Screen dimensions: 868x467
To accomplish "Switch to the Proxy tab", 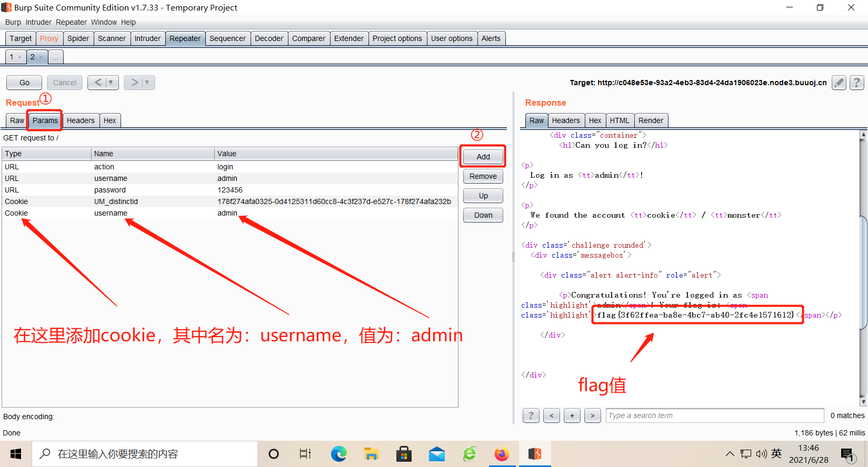I will (49, 38).
